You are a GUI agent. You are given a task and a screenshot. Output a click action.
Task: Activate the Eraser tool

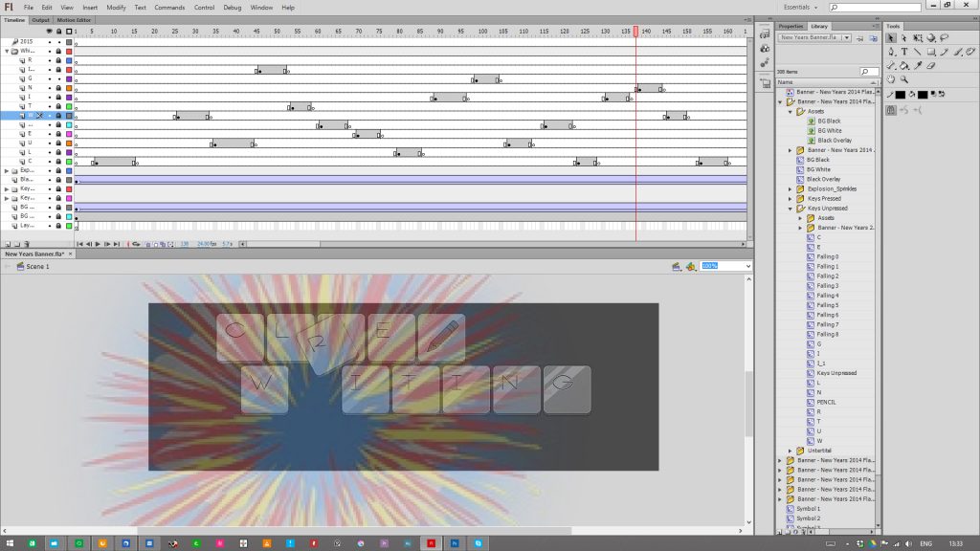(x=930, y=66)
